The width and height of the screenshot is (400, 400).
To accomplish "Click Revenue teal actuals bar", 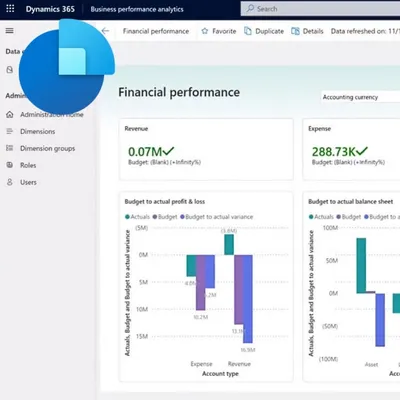I will click(x=229, y=245).
